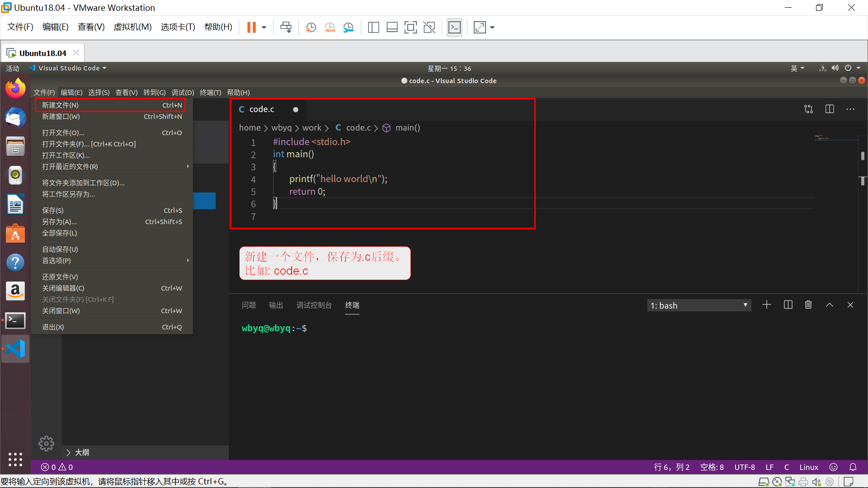Click the UTF-8 encoding in the status bar

(744, 467)
